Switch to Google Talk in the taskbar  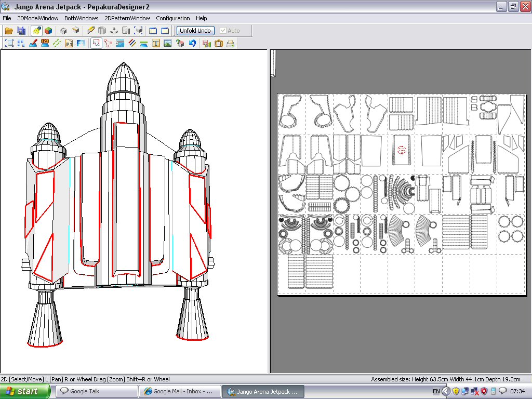[x=97, y=392]
